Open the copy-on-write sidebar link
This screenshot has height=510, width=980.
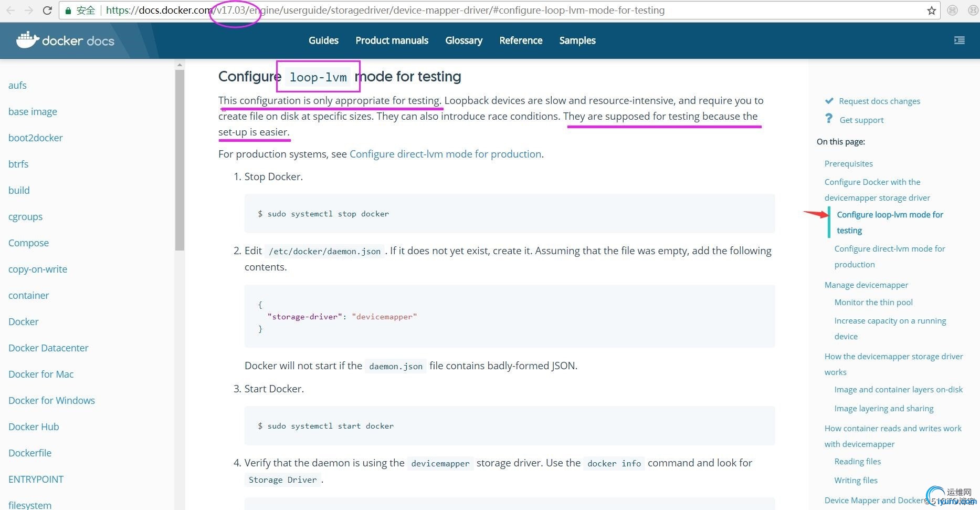click(x=38, y=269)
